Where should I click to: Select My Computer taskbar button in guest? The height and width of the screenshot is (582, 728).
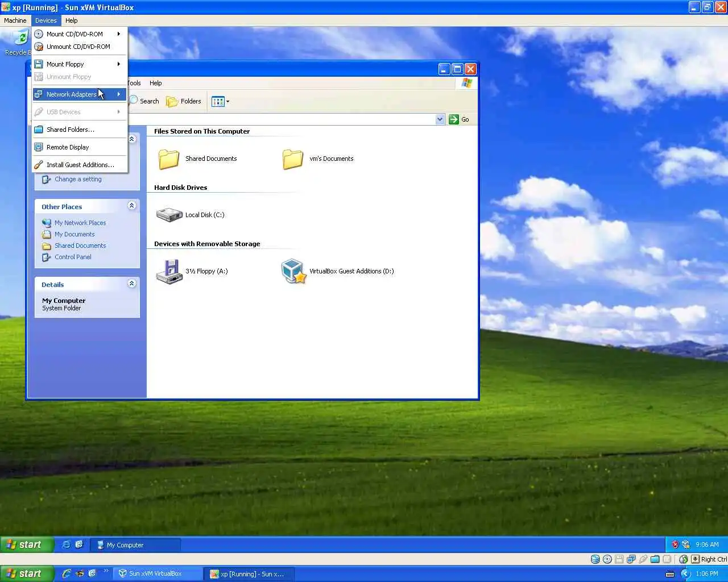click(135, 545)
